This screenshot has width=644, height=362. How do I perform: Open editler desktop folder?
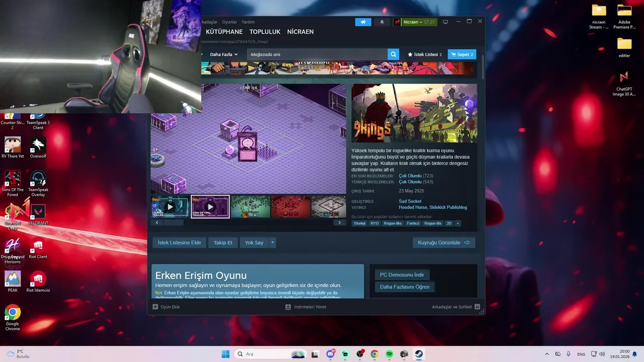coord(624,48)
